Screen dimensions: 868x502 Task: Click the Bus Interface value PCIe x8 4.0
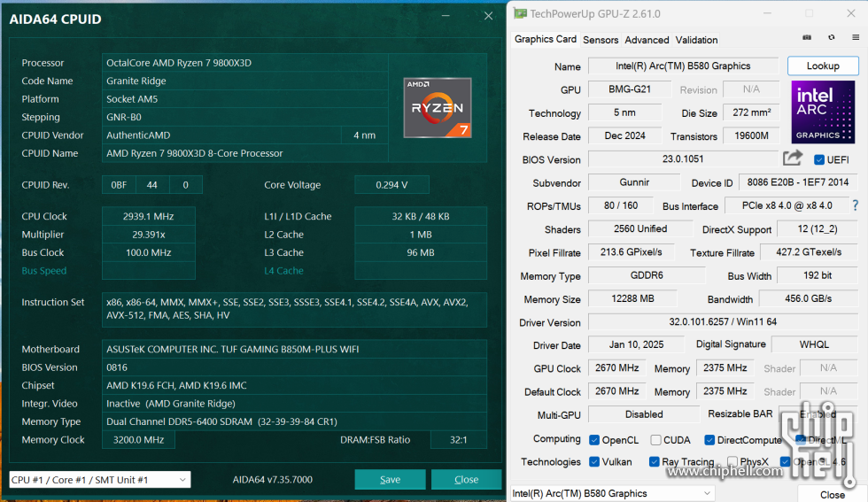787,205
